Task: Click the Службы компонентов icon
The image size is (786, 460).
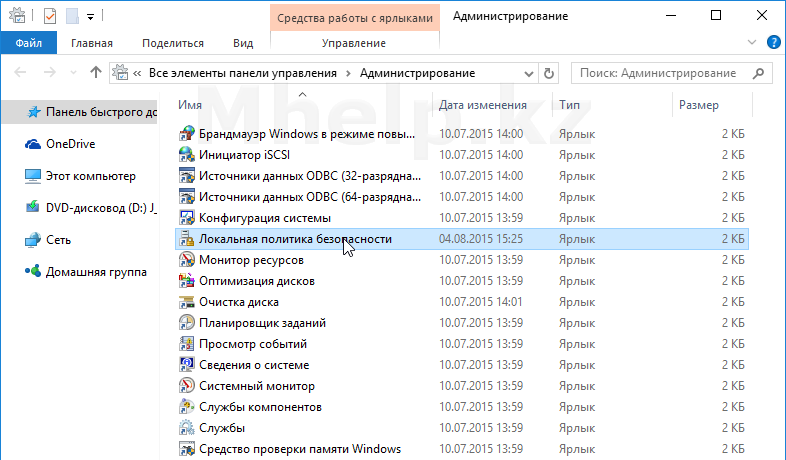Action: [186, 407]
